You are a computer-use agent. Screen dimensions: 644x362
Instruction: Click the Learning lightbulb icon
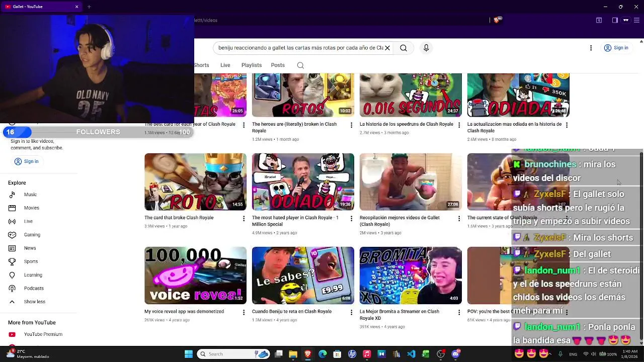click(12, 275)
